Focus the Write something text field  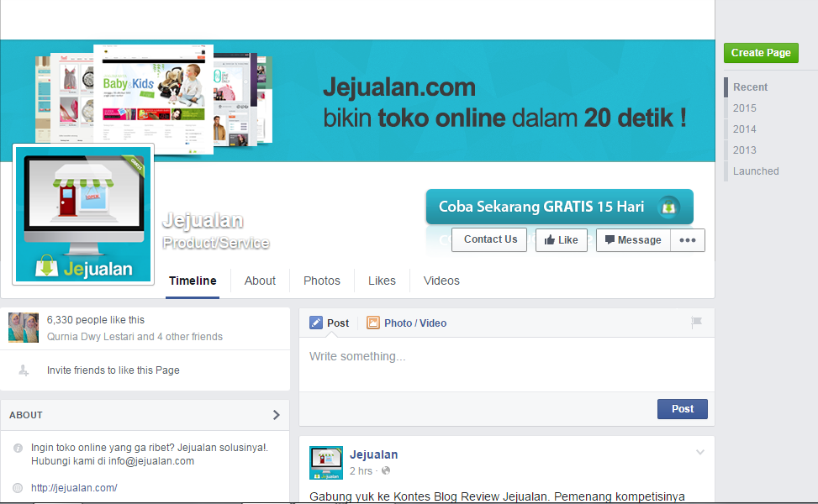tap(507, 365)
